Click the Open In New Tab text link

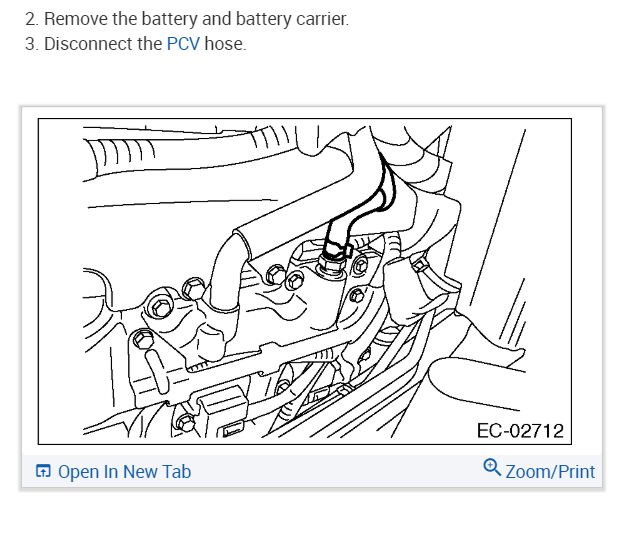point(124,472)
